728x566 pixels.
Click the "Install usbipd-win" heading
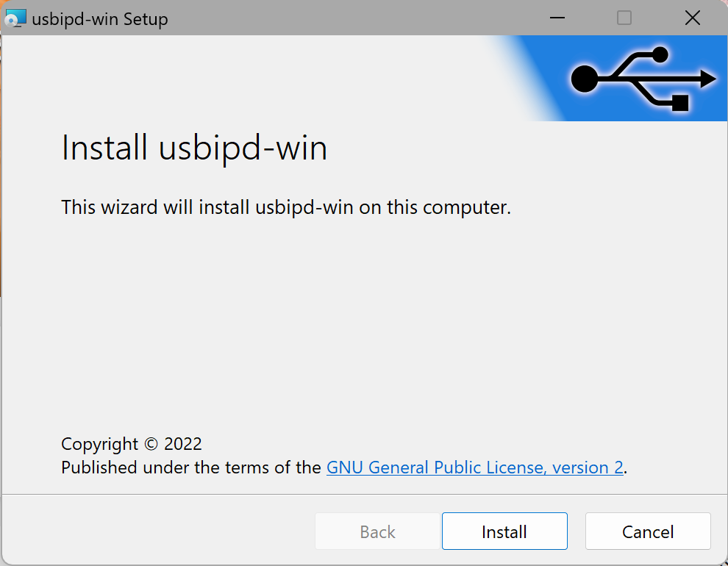(194, 148)
